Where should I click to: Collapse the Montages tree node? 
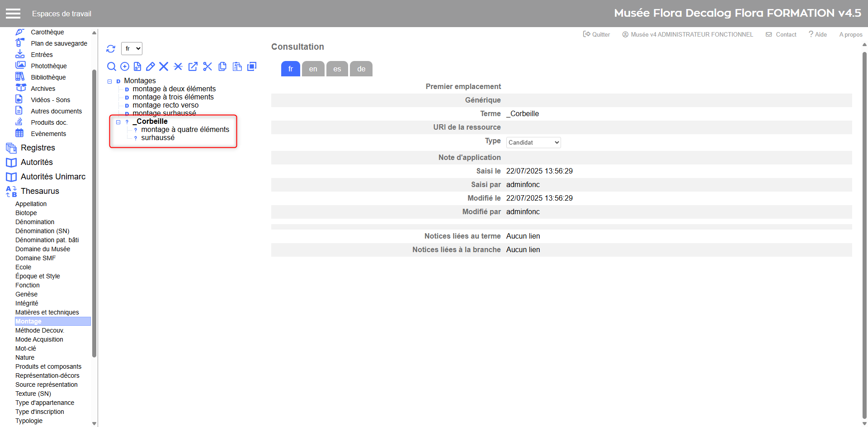coord(110,81)
